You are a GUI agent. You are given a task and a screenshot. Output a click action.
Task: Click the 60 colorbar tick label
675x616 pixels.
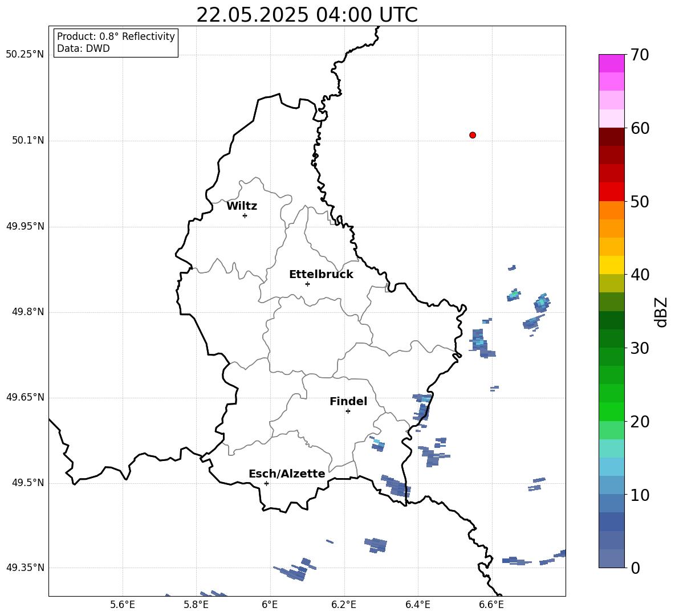coord(640,128)
